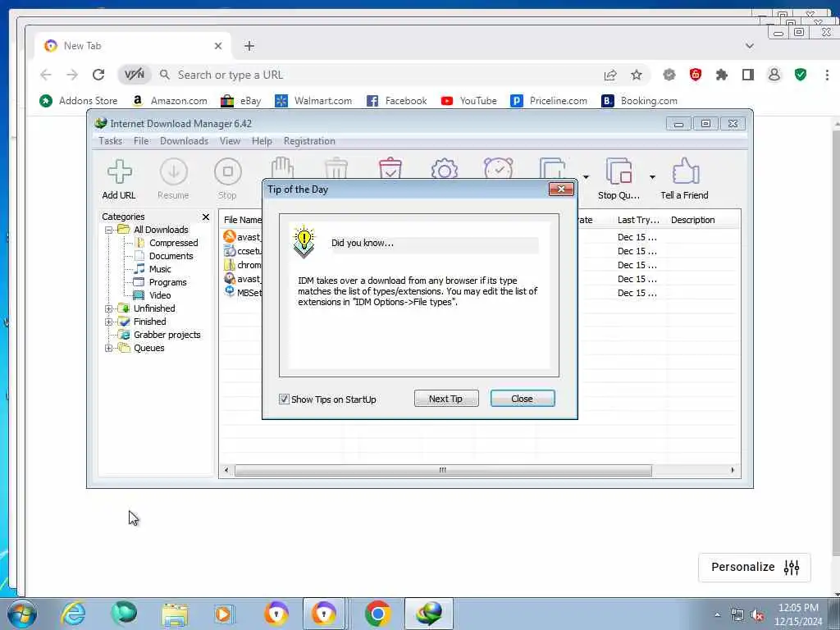The height and width of the screenshot is (630, 840).
Task: Open File Explorer from the taskbar
Action: click(175, 614)
